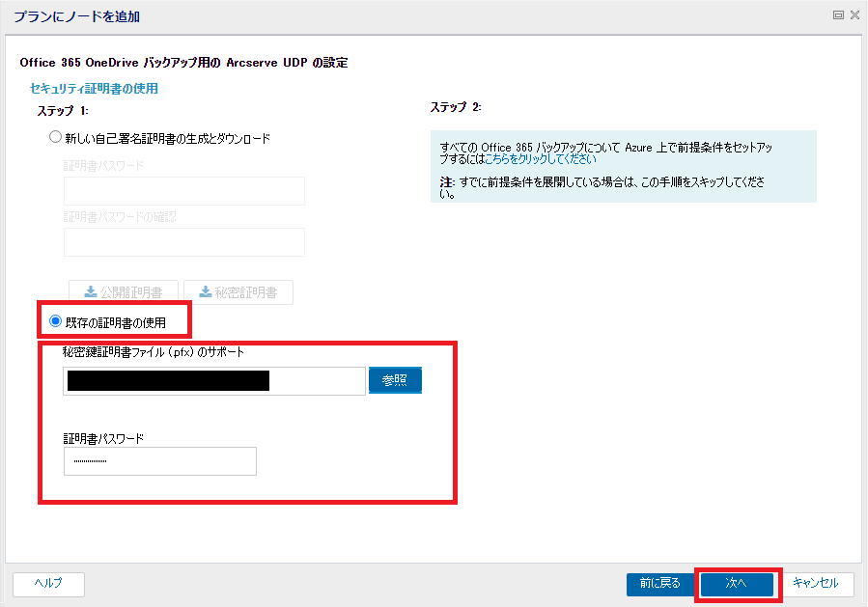
Task: Open ヘルプ button
Action: click(x=48, y=584)
